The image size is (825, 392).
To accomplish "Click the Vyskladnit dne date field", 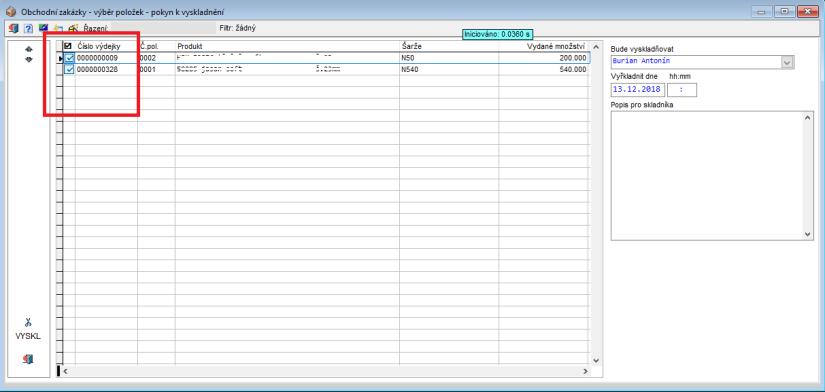I will (x=638, y=90).
